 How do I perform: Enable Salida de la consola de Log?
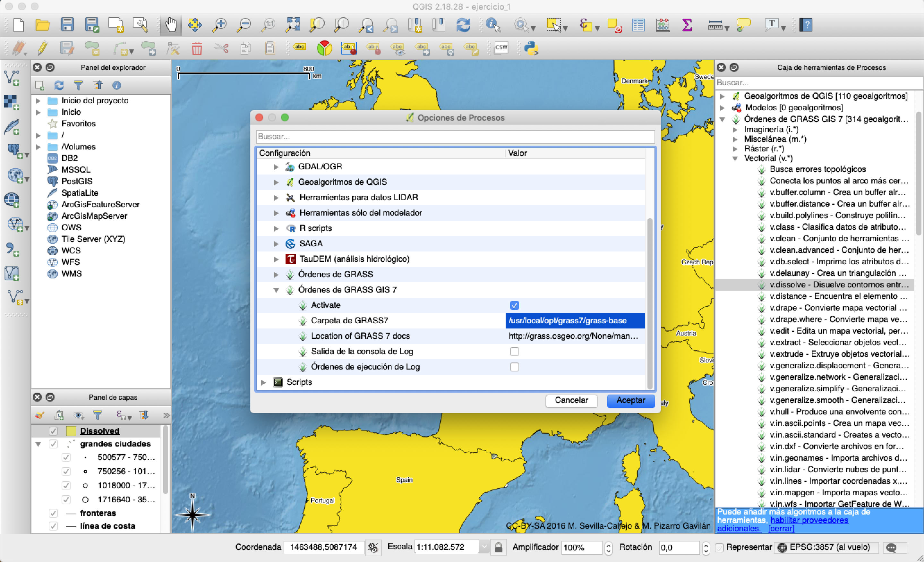tap(515, 351)
